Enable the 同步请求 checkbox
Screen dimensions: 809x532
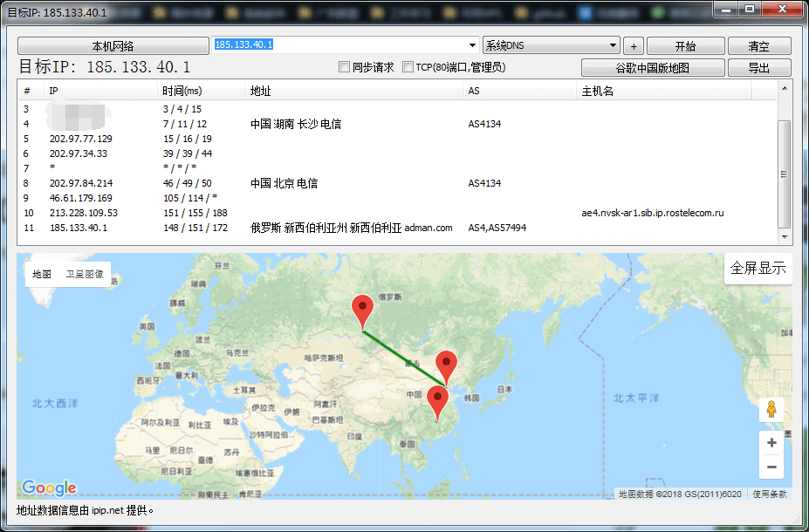point(344,67)
